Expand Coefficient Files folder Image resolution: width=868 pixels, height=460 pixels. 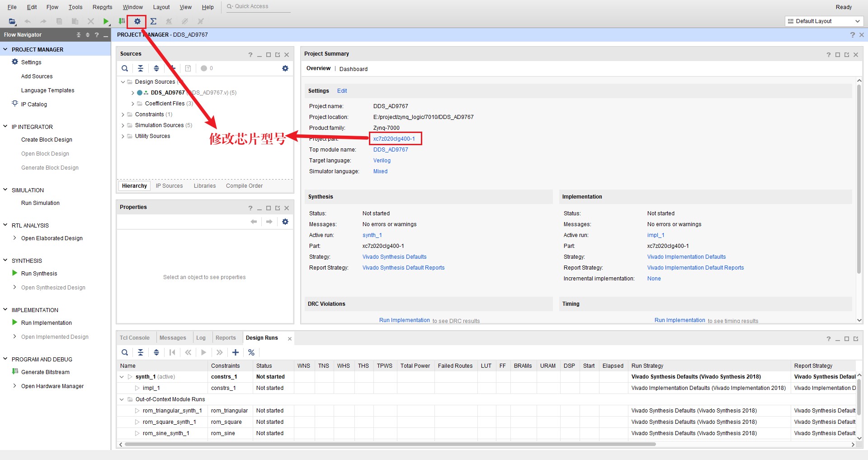132,104
